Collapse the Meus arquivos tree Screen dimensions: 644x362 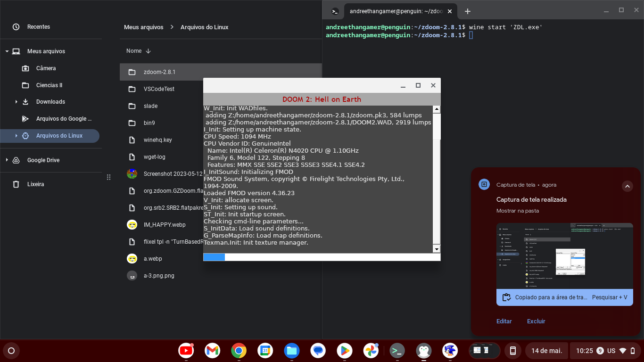click(7, 51)
